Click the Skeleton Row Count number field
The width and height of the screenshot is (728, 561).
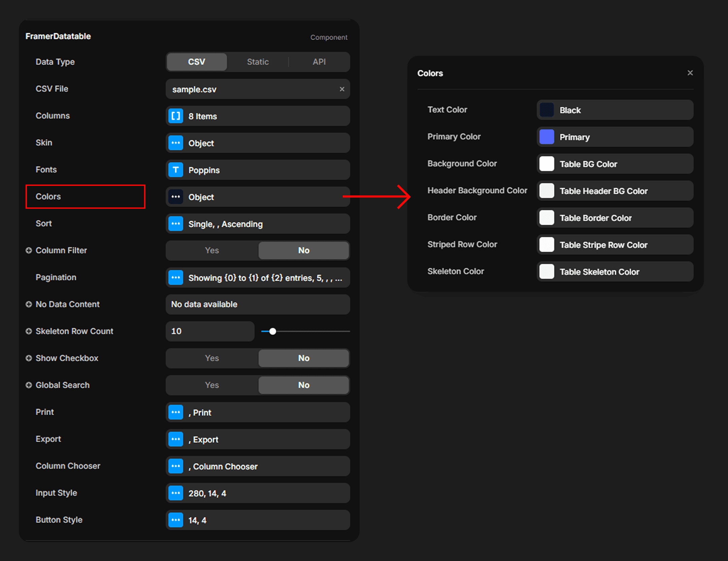[x=210, y=331]
